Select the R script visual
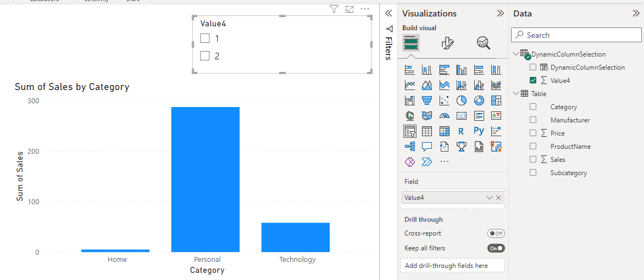Viewport: 644px width, 280px height. click(461, 131)
